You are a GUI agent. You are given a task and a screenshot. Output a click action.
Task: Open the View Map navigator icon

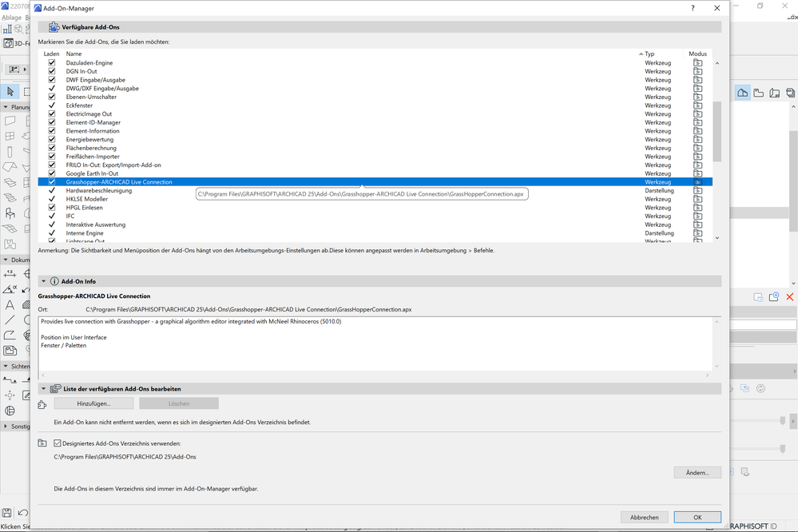click(759, 93)
